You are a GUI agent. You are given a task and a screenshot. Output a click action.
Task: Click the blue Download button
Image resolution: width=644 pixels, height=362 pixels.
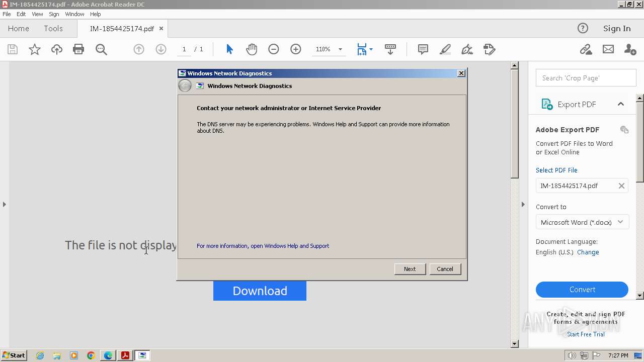[x=260, y=291]
